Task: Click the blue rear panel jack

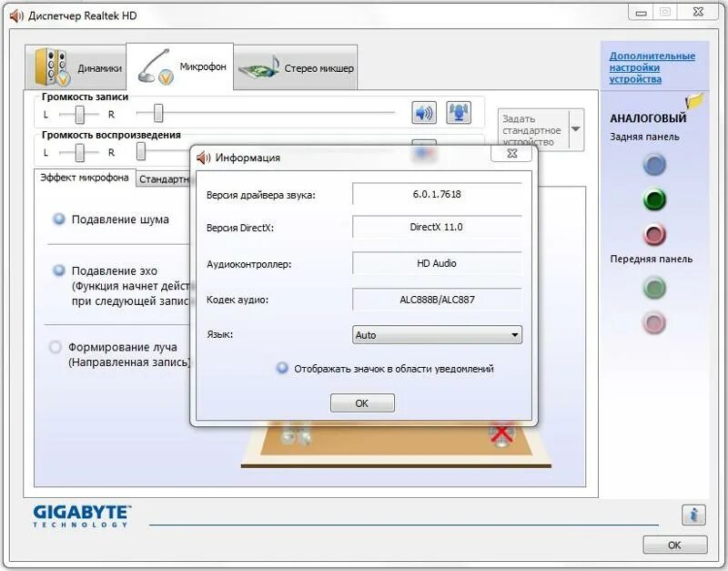Action: [x=654, y=165]
